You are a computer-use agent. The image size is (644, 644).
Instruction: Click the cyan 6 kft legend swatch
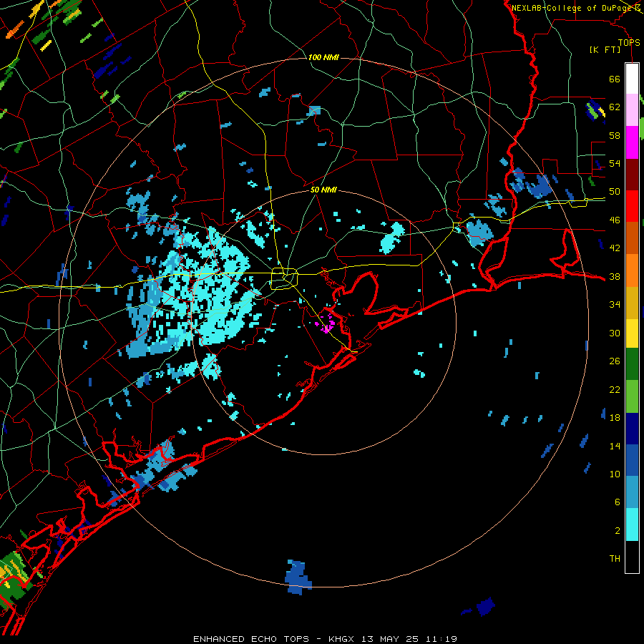point(632,525)
